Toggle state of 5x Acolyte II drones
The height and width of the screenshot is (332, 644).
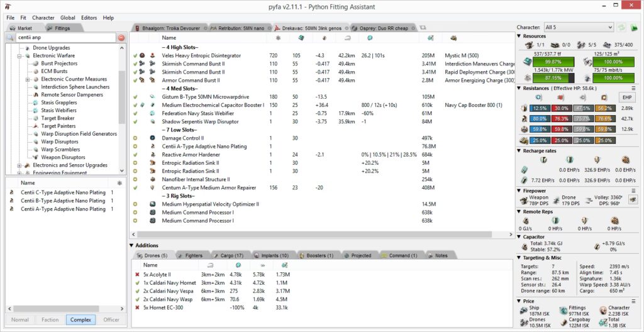[136, 275]
